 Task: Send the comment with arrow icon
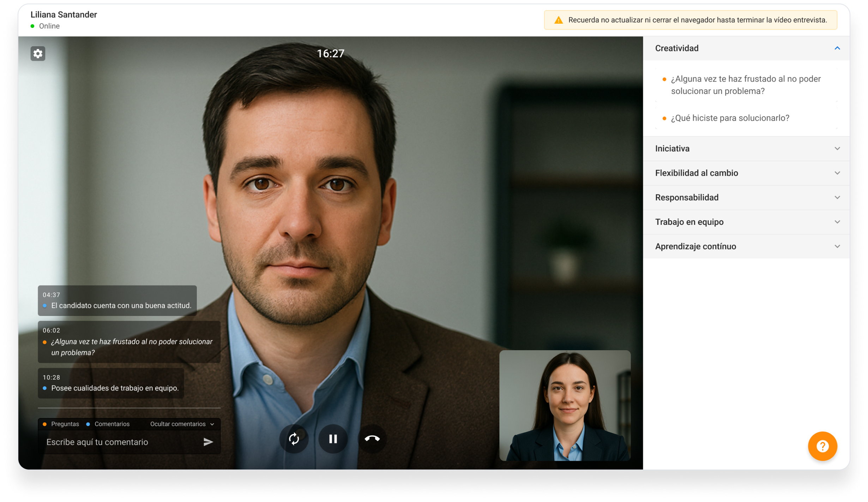[x=208, y=442]
